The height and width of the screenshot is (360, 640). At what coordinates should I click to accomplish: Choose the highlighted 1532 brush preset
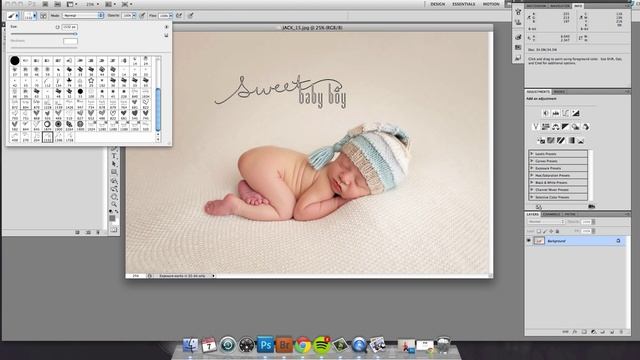[48, 137]
